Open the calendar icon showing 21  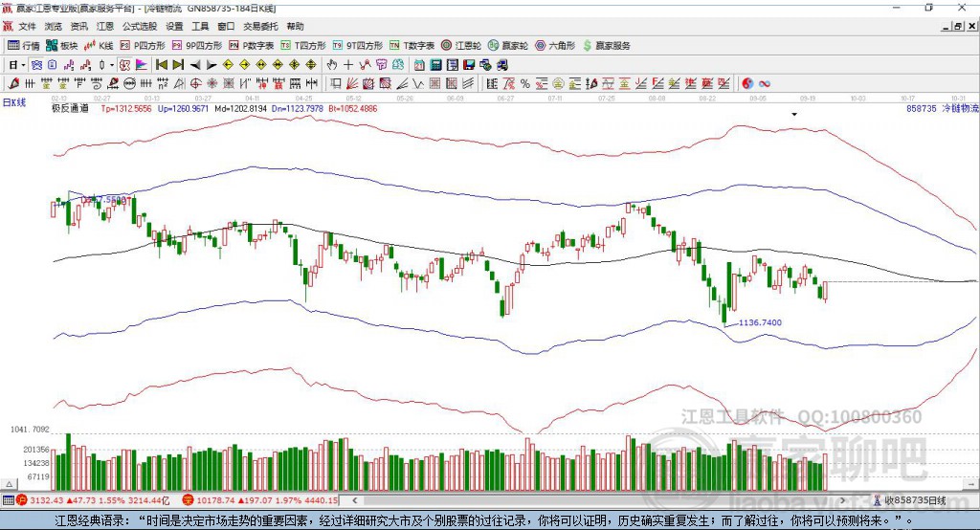tap(419, 65)
